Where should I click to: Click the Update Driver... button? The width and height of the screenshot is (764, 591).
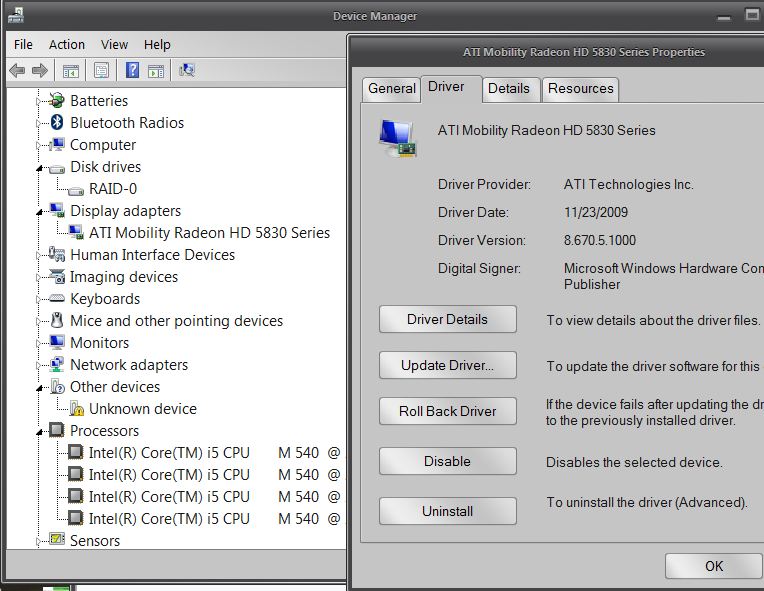pos(447,365)
